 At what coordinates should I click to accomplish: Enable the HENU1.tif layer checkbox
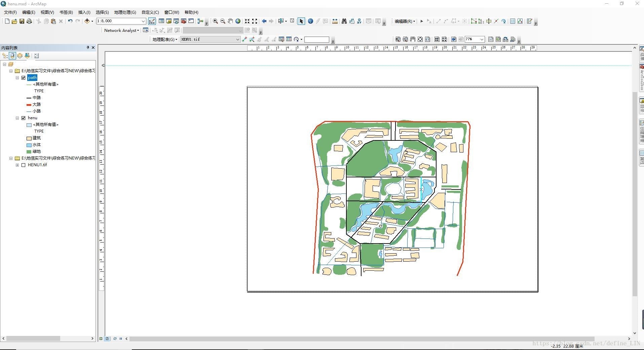click(x=24, y=165)
